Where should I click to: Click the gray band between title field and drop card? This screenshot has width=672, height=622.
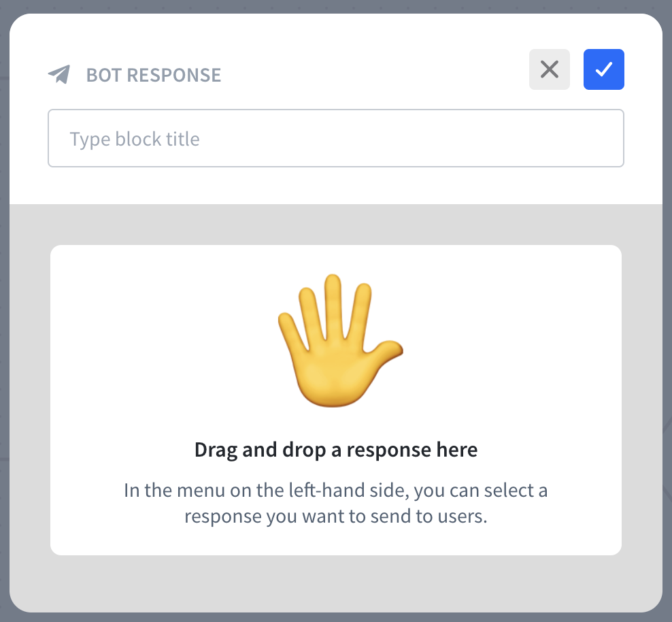(336, 225)
